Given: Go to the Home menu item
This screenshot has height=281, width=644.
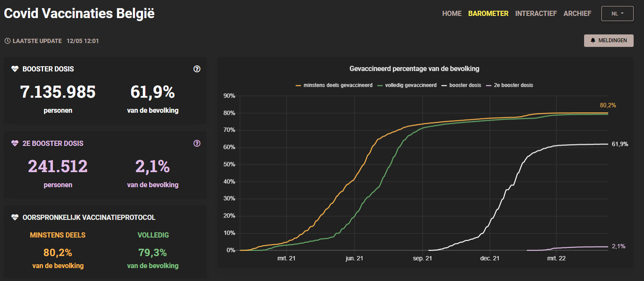Looking at the screenshot, I should click(x=452, y=13).
